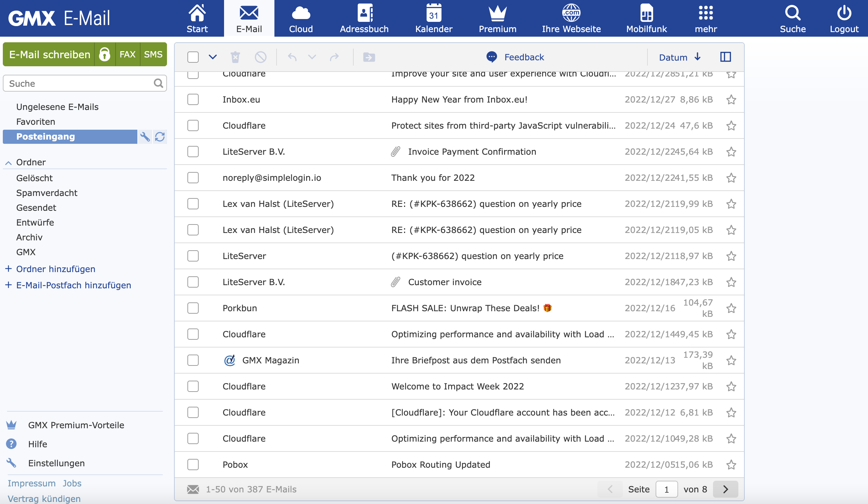
Task: Collapse the Ordner section
Action: (8, 162)
